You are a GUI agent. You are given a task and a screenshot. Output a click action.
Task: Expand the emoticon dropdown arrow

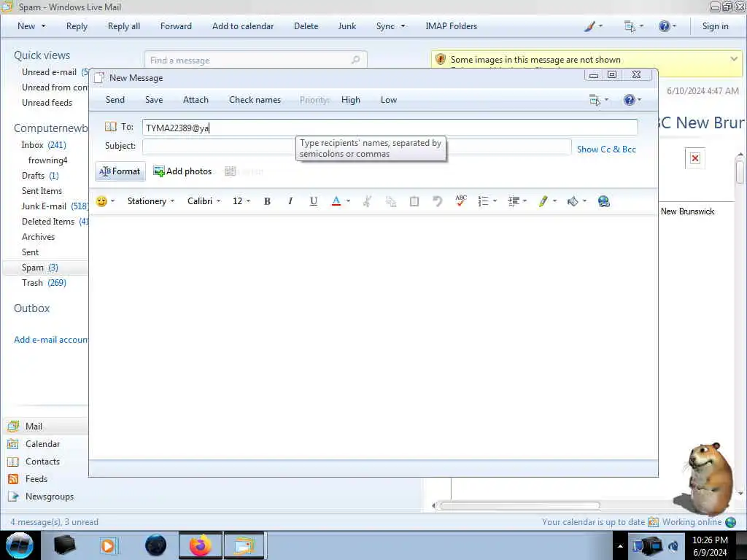tap(113, 201)
